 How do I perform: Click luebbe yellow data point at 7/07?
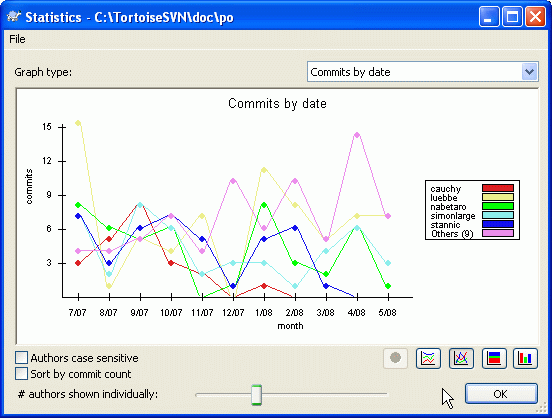pyautogui.click(x=78, y=123)
